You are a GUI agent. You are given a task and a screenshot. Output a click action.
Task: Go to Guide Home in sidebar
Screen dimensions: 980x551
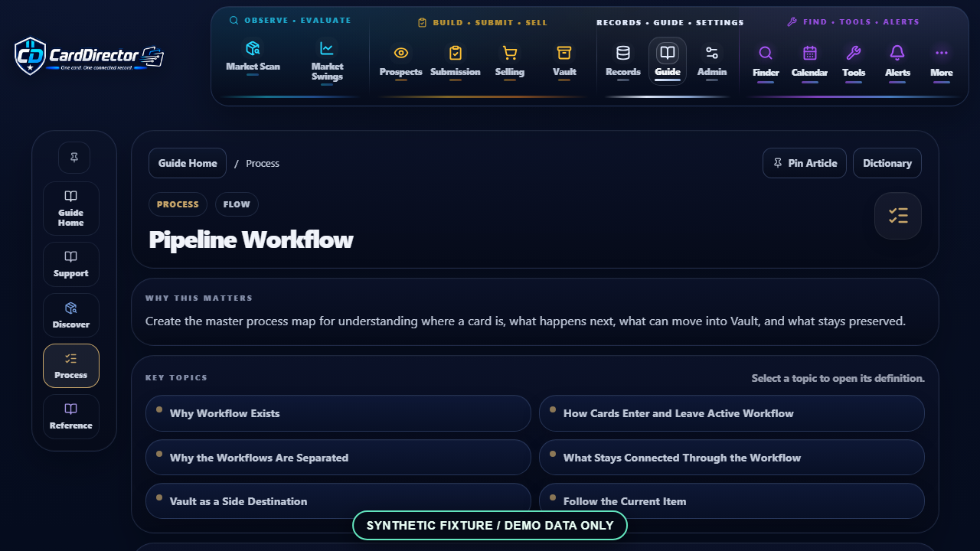71,208
